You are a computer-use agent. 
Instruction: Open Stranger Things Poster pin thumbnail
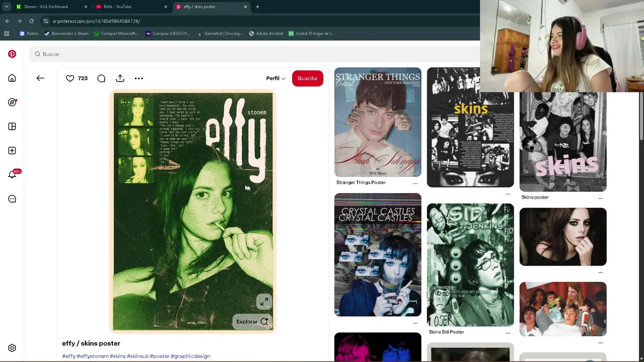click(377, 122)
